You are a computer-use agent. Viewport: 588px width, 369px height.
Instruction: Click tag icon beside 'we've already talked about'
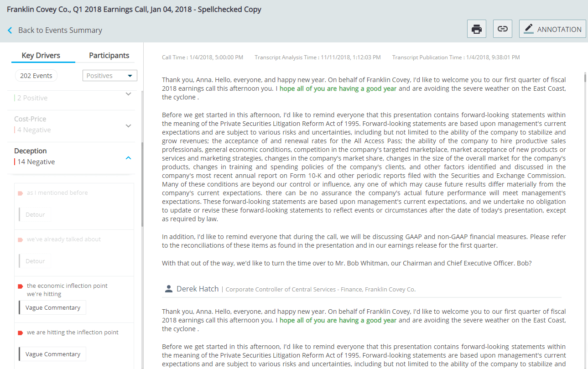20,239
